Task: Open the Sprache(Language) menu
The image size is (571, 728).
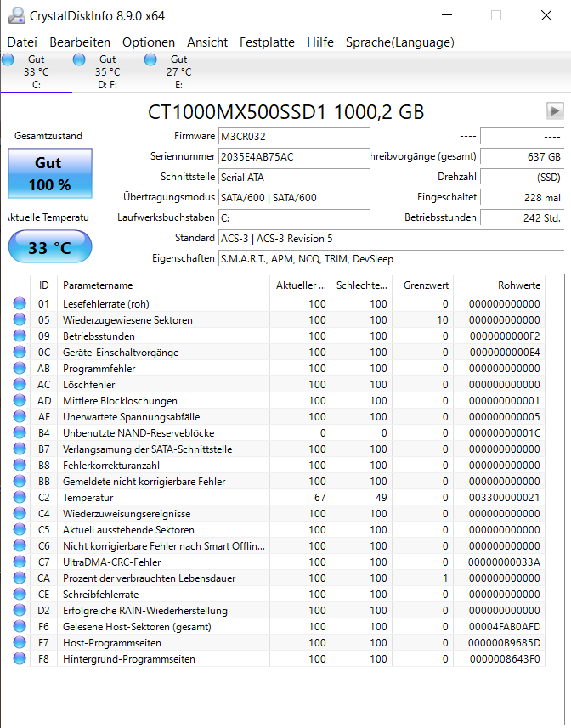Action: 399,42
